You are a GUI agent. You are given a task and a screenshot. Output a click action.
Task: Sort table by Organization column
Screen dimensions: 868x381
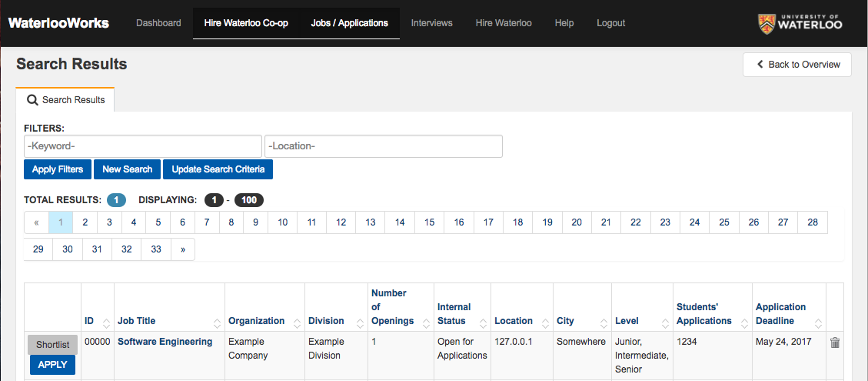pos(297,323)
